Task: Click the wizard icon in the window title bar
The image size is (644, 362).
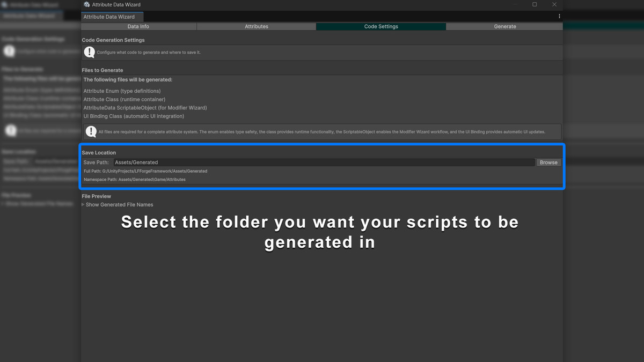Action: [x=86, y=5]
